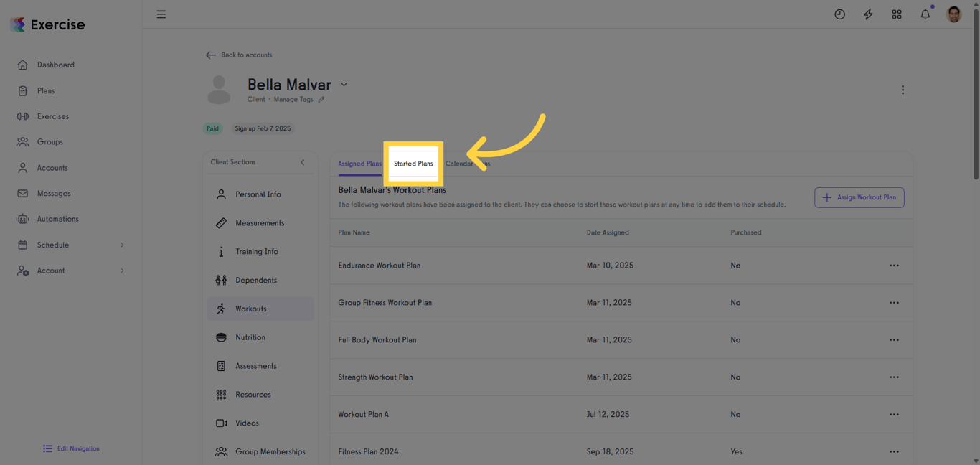Open the clock history icon
980x465 pixels.
click(839, 14)
